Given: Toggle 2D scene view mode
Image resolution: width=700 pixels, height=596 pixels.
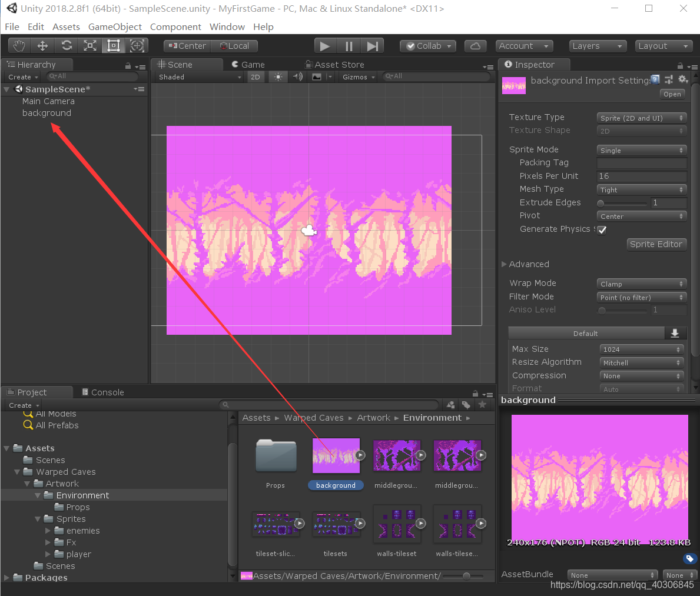Looking at the screenshot, I should point(256,76).
